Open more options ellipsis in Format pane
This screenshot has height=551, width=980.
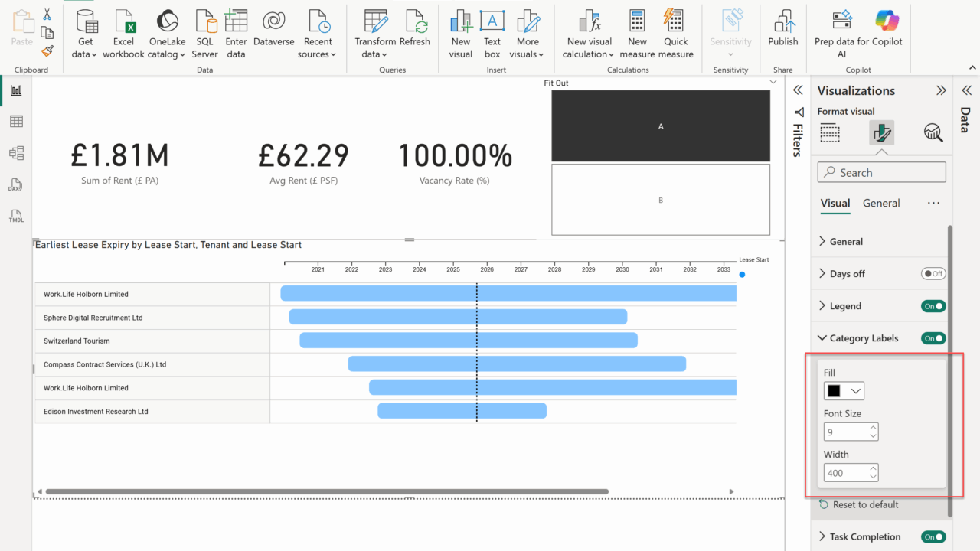click(x=933, y=203)
